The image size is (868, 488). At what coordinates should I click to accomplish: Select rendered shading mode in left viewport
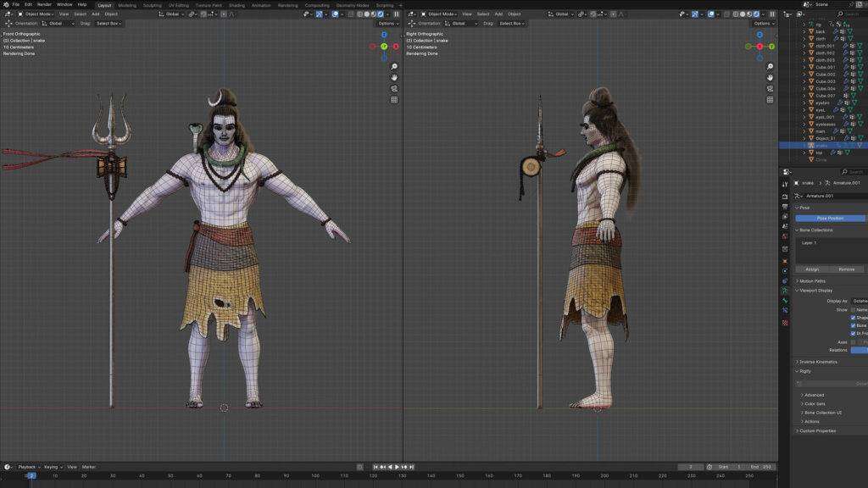(381, 14)
